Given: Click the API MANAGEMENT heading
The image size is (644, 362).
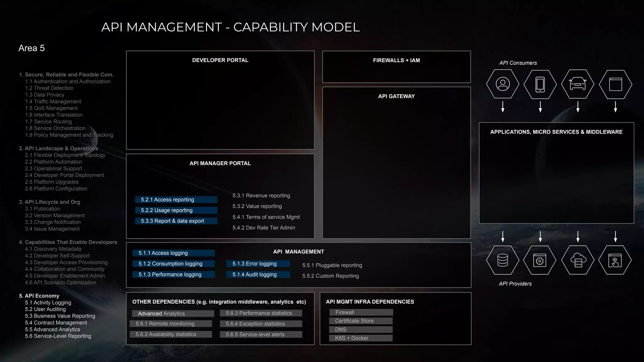Looking at the screenshot, I should pyautogui.click(x=298, y=252).
